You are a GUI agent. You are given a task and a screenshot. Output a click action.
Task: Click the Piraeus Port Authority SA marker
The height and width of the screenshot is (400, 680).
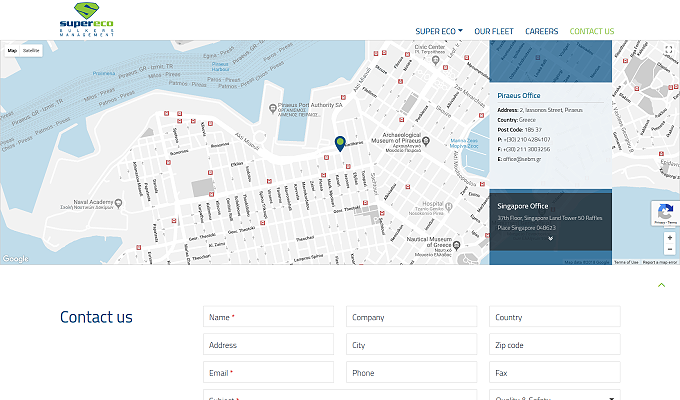click(x=273, y=108)
